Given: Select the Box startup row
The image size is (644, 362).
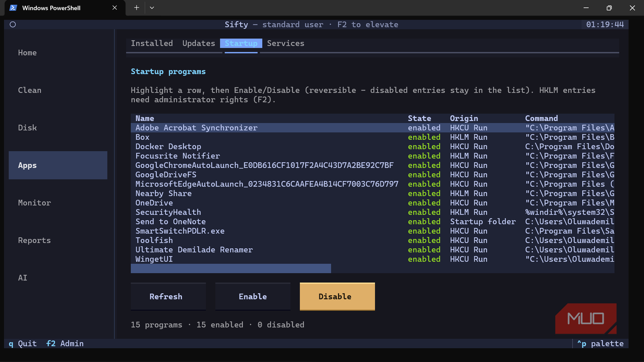Looking at the screenshot, I should coord(373,137).
